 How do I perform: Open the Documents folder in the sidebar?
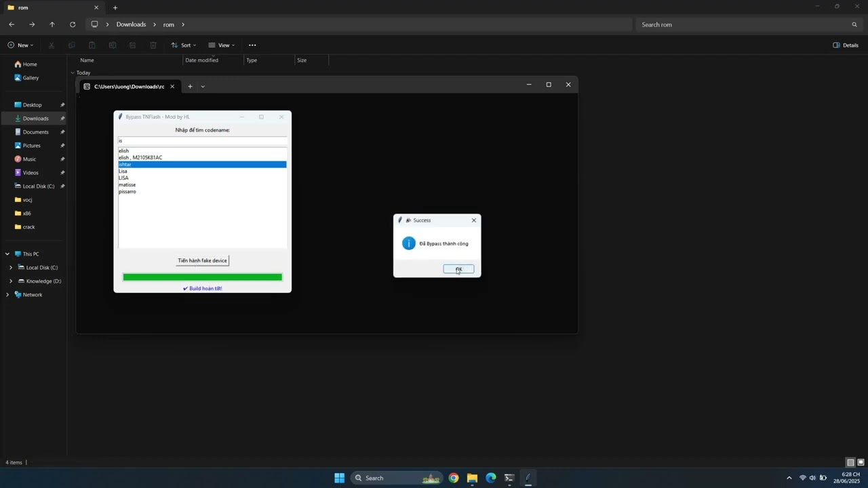34,132
